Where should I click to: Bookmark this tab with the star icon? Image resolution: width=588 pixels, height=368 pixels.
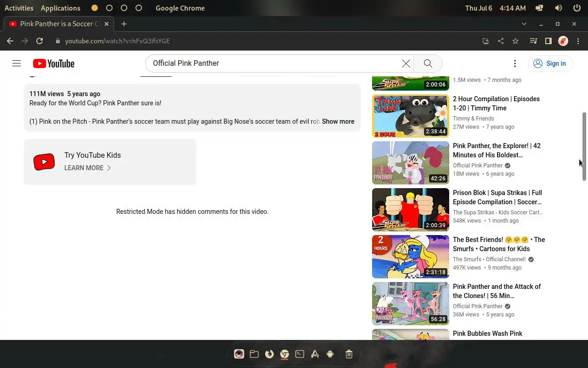coord(515,41)
